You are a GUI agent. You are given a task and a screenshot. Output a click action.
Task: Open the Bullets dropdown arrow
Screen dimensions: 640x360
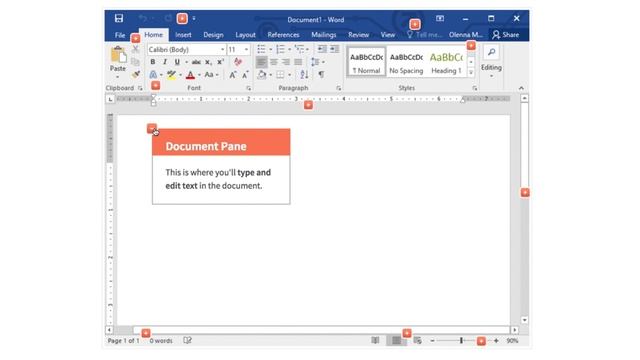click(x=271, y=50)
